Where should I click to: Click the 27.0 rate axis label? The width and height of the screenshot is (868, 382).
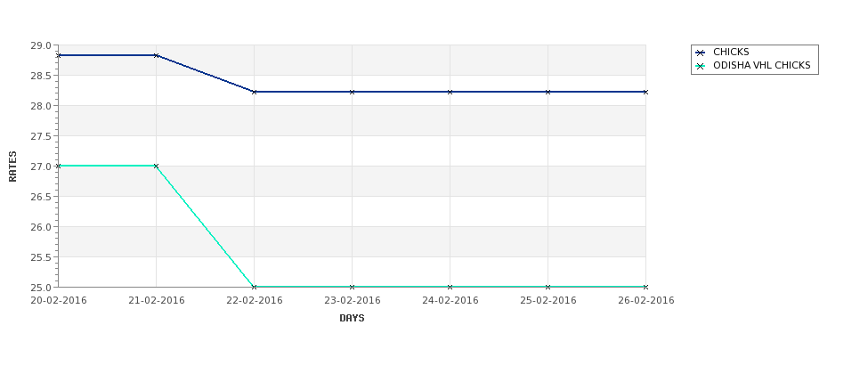(x=41, y=167)
